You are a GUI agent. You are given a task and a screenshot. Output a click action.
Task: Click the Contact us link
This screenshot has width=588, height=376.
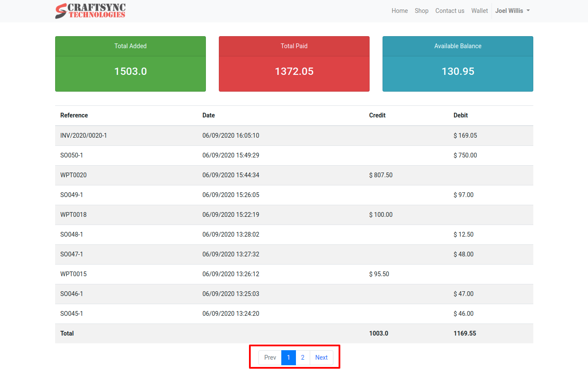[x=450, y=11]
